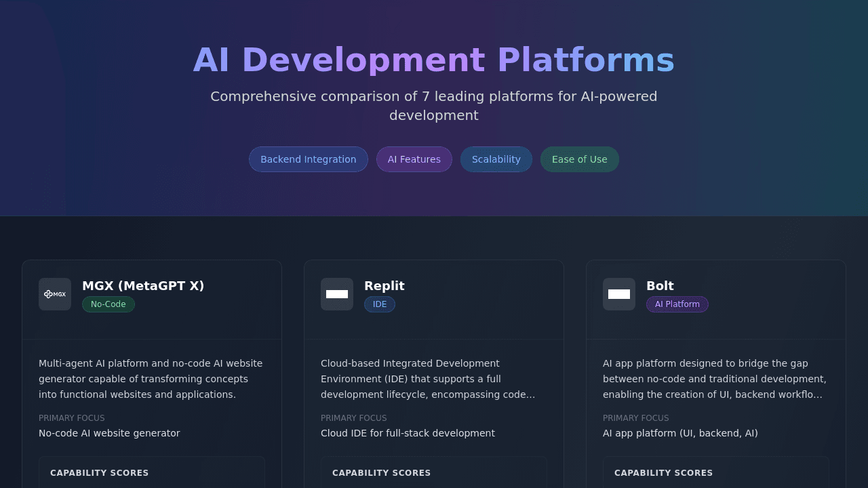The image size is (868, 488).
Task: Toggle the AI Features filter pill
Action: pyautogui.click(x=414, y=159)
